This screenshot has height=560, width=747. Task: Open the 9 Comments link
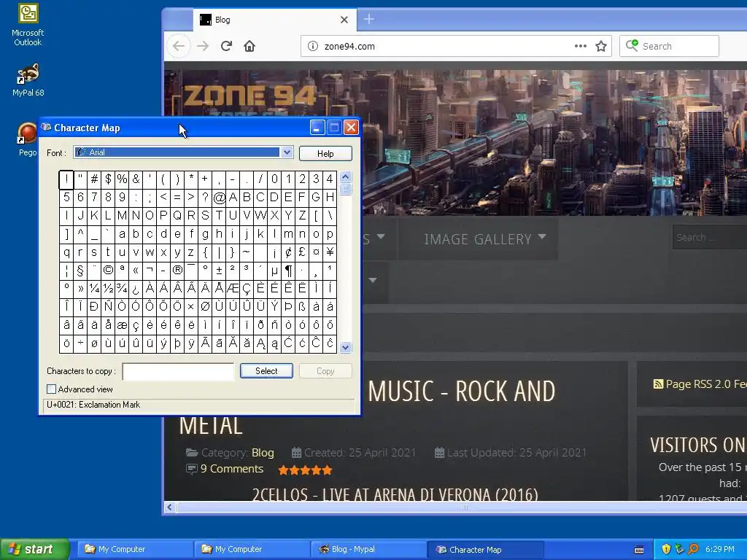[231, 469]
